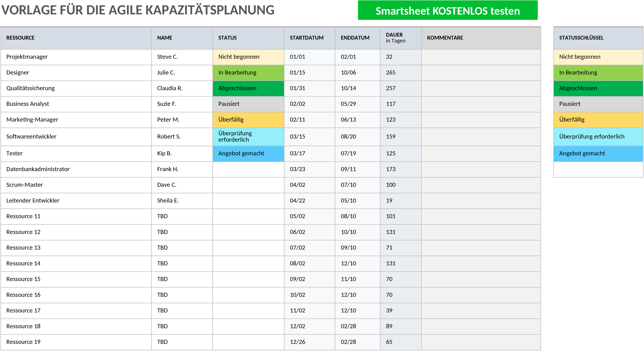Click the Business Analyst cell
Viewport: 644px width, 351px height.
pos(76,104)
